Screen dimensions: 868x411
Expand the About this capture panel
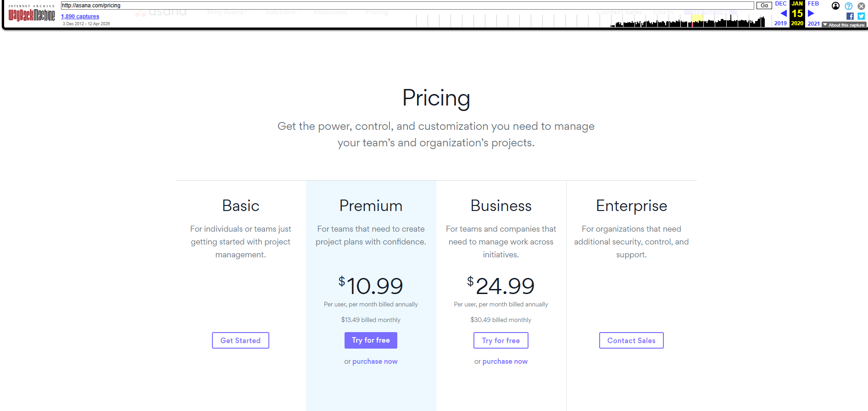point(844,25)
